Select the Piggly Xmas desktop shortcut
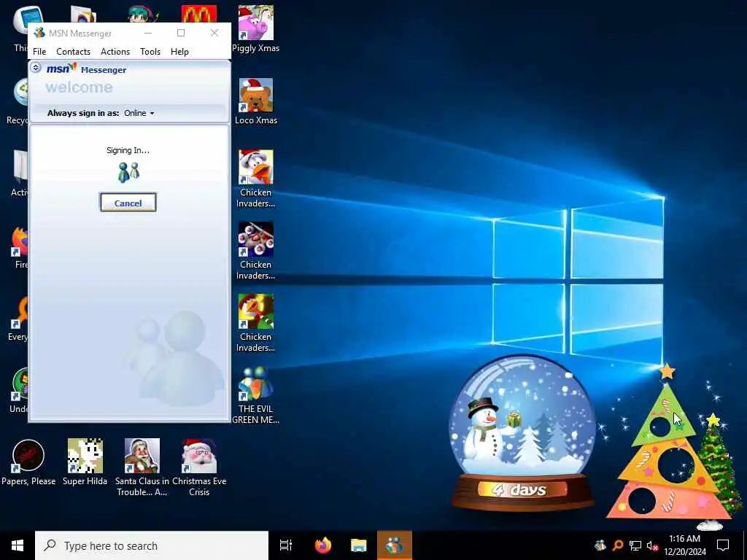747x560 pixels. click(x=256, y=29)
